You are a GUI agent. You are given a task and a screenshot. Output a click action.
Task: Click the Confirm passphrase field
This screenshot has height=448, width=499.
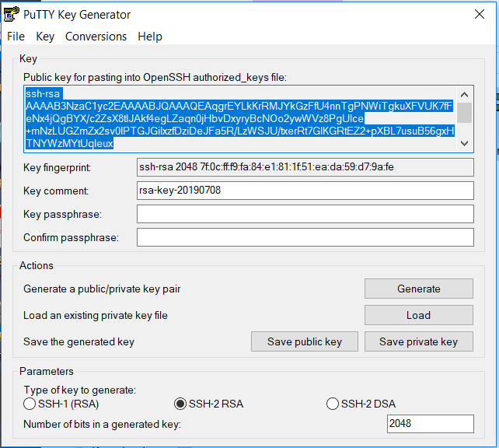[x=305, y=237]
